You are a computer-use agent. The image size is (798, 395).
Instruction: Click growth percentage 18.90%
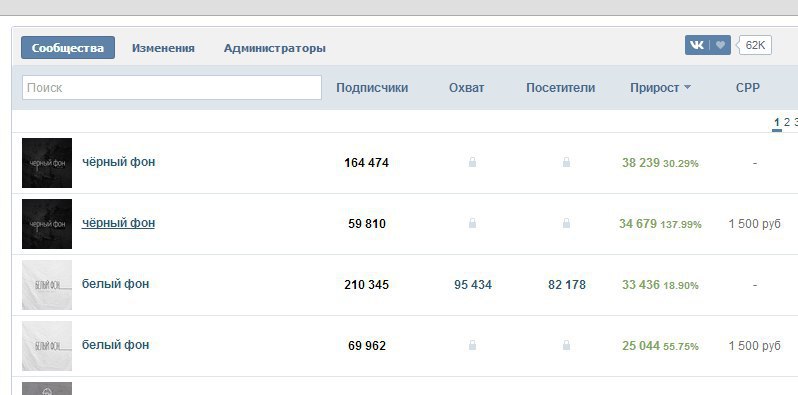(681, 286)
